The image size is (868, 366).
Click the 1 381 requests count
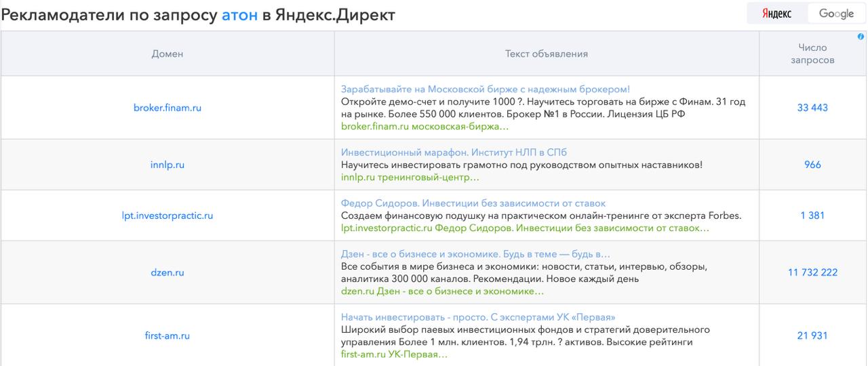(812, 216)
